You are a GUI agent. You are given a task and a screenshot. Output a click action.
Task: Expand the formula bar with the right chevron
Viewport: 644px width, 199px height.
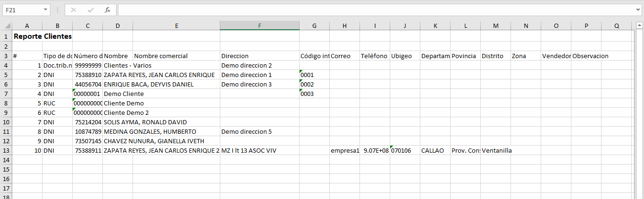click(x=638, y=10)
